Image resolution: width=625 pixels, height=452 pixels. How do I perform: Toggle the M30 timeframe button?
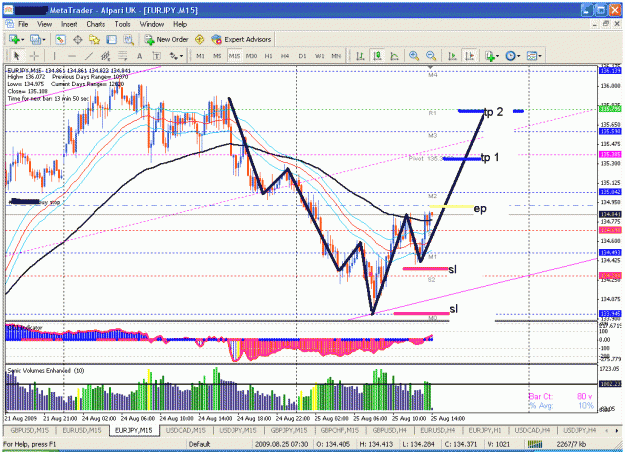point(251,56)
